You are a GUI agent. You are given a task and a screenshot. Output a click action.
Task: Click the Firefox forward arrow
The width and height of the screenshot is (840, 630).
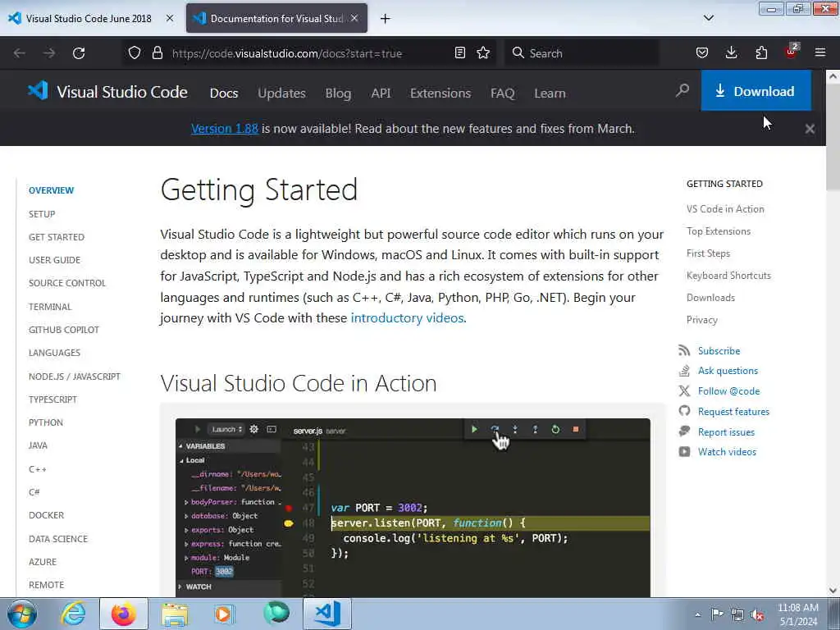[x=49, y=53]
